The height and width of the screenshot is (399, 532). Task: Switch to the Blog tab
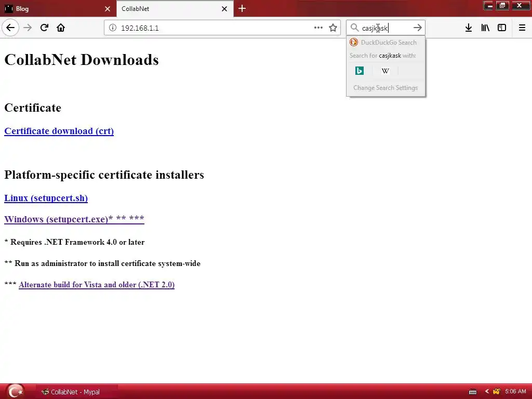click(x=58, y=9)
